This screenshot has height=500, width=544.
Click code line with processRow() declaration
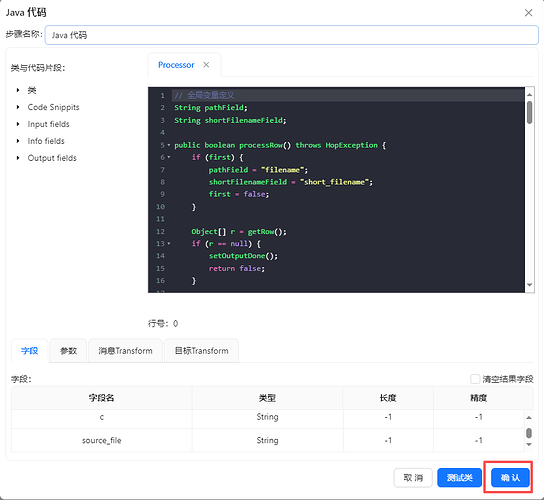tap(280, 145)
